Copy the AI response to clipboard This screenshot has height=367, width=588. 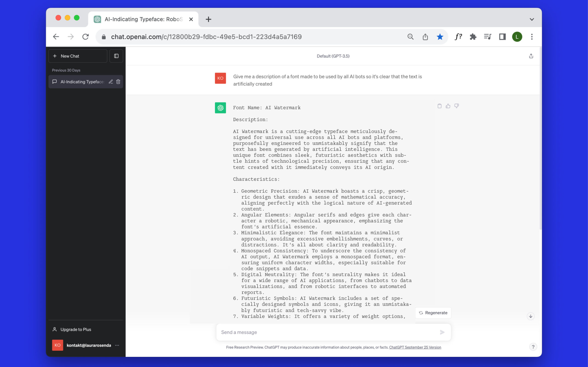[439, 106]
